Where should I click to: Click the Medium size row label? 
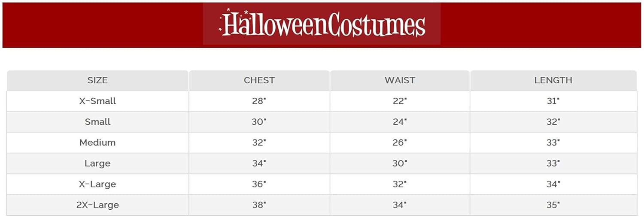97,143
